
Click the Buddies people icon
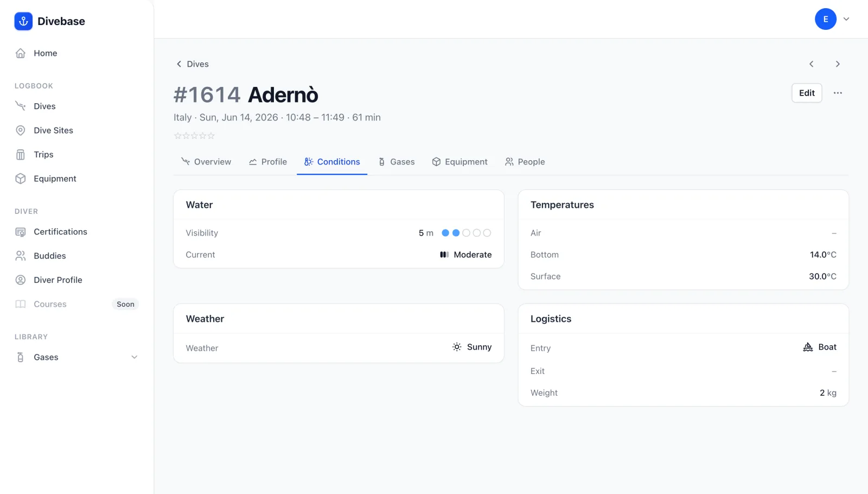(x=21, y=256)
